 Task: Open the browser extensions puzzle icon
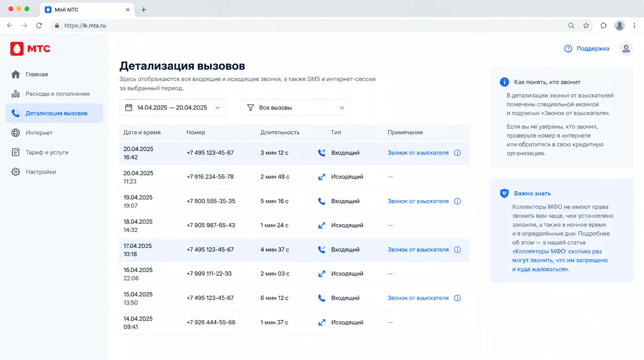(603, 25)
